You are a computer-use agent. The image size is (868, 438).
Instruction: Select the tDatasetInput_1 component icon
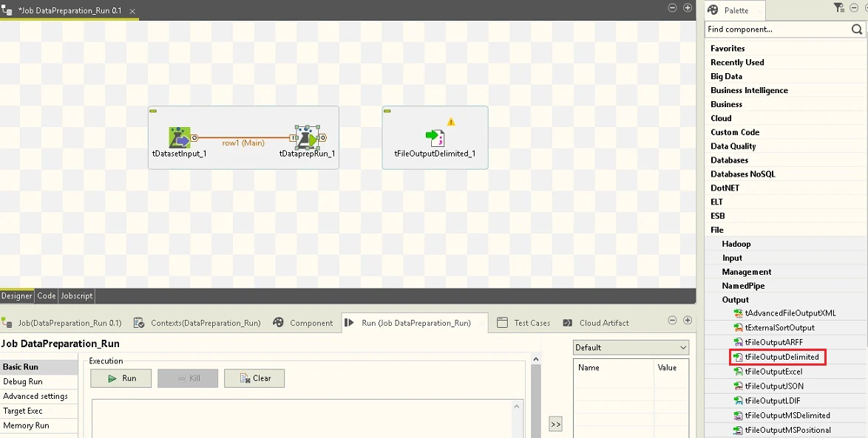(x=180, y=137)
